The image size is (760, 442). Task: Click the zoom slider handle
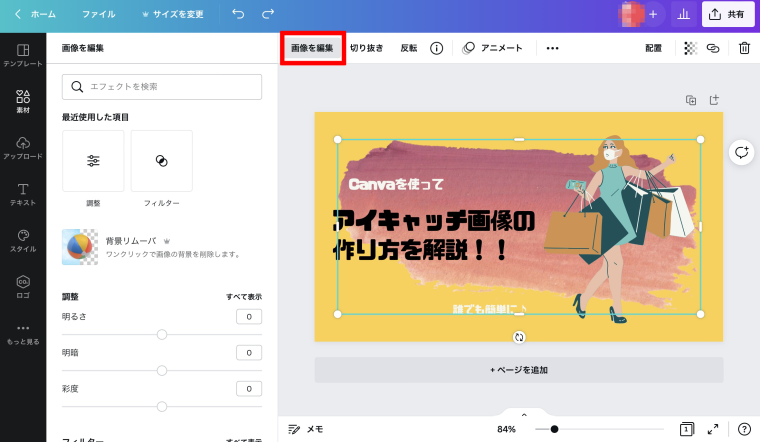pos(554,429)
